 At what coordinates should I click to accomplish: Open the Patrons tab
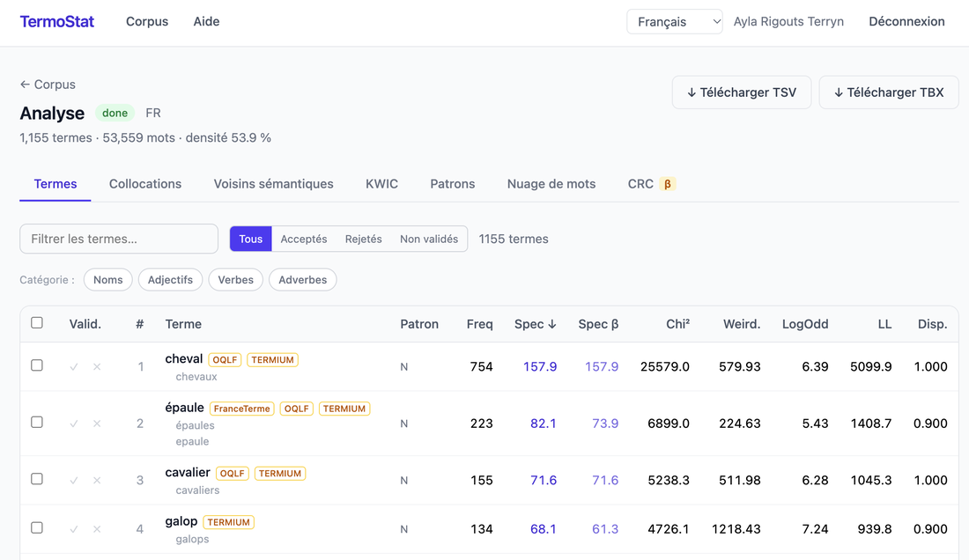click(x=453, y=184)
